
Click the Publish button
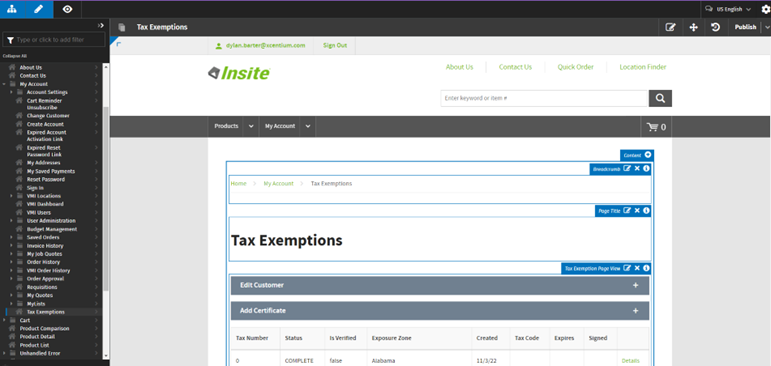click(745, 28)
